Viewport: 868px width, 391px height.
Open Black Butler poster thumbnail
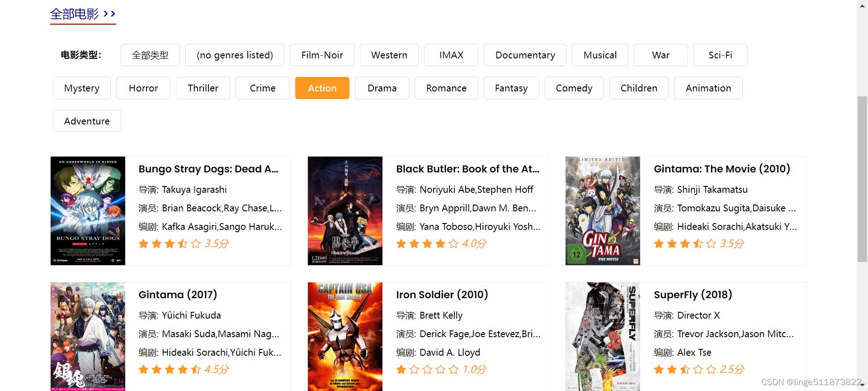(345, 211)
